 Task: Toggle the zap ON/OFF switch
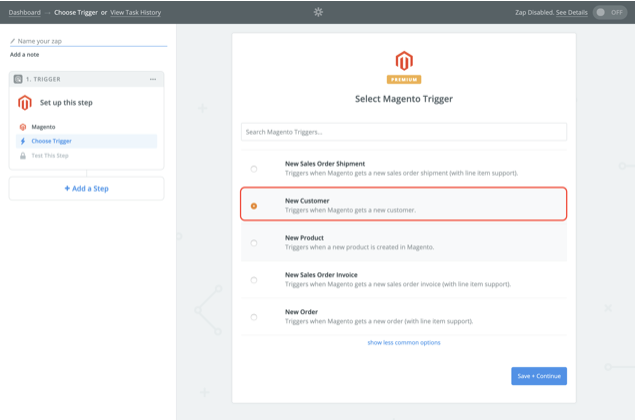coord(610,12)
